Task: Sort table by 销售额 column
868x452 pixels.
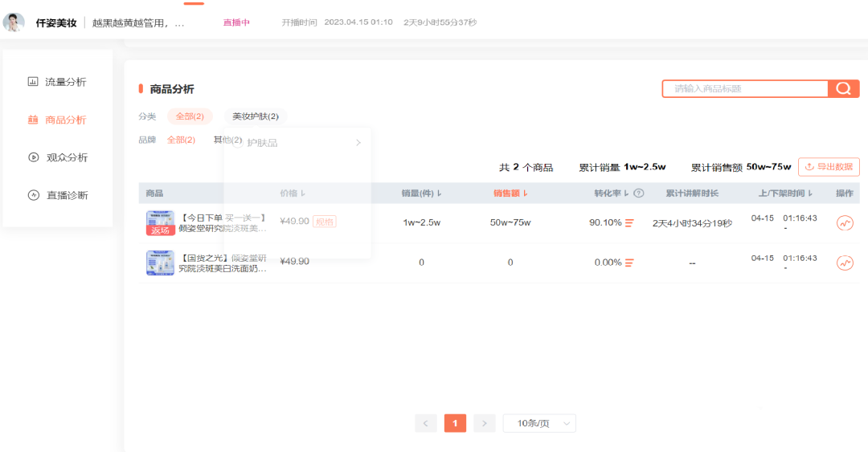Action: pyautogui.click(x=510, y=193)
